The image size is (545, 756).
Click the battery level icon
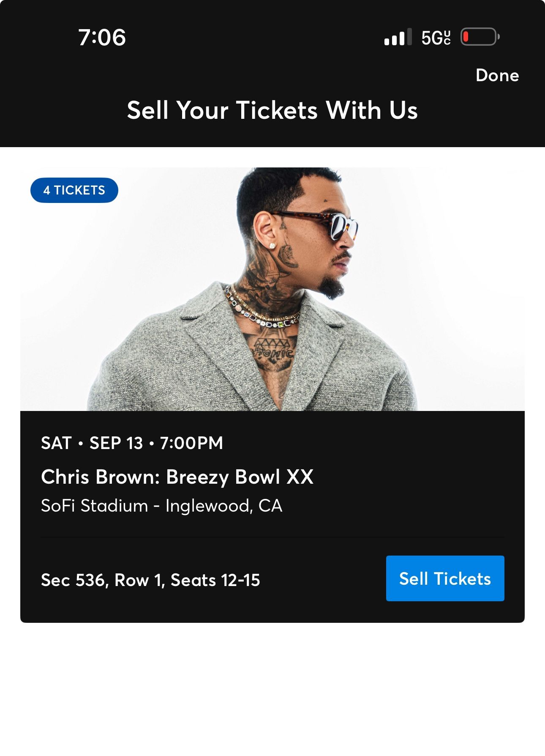(480, 37)
